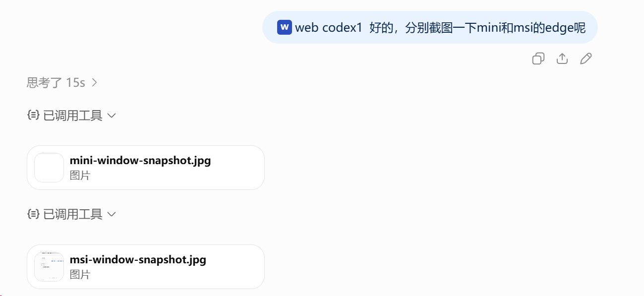Open the mini-window-snapshot.jpg thumbnail preview

(49, 168)
